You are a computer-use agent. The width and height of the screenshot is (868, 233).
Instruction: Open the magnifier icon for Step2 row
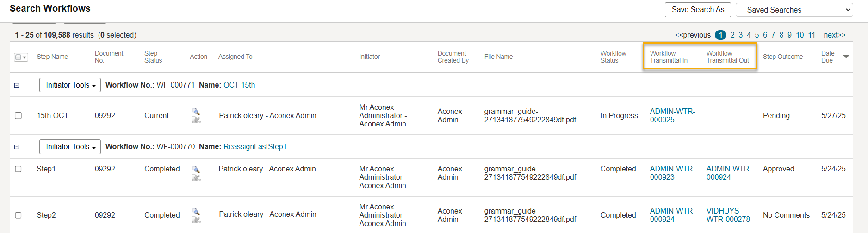196,212
